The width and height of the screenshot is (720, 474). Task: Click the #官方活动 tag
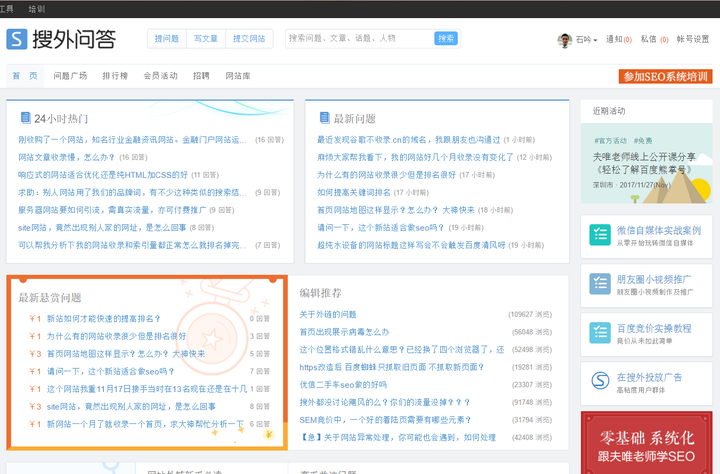tap(610, 141)
